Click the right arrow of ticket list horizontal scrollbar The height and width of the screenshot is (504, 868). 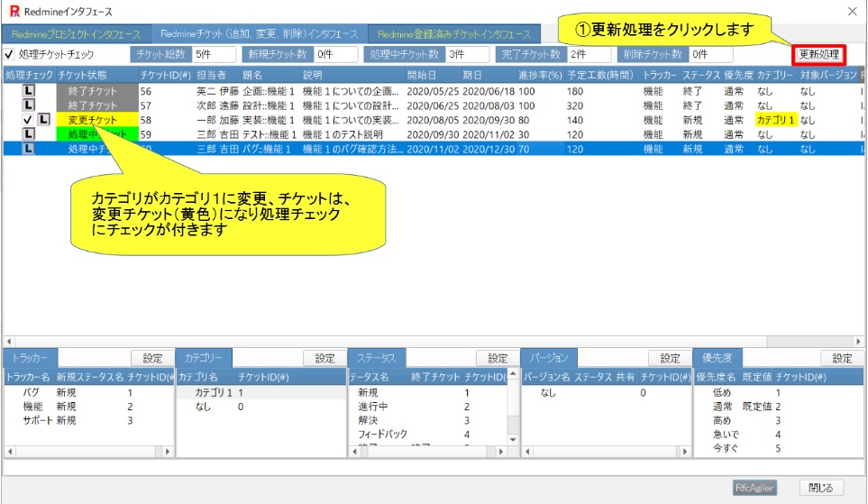pos(859,341)
